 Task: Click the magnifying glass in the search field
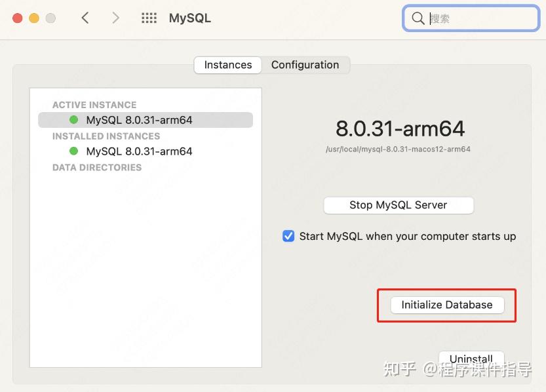click(x=418, y=18)
